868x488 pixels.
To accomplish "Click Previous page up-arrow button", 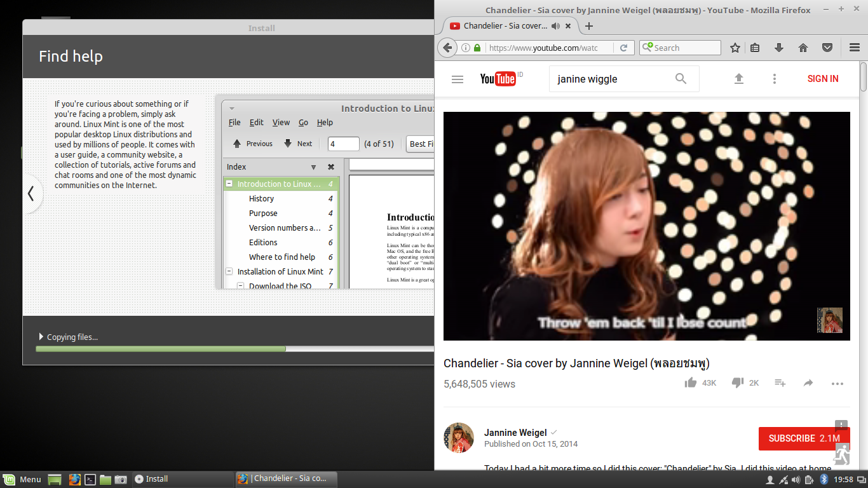I will (x=252, y=144).
